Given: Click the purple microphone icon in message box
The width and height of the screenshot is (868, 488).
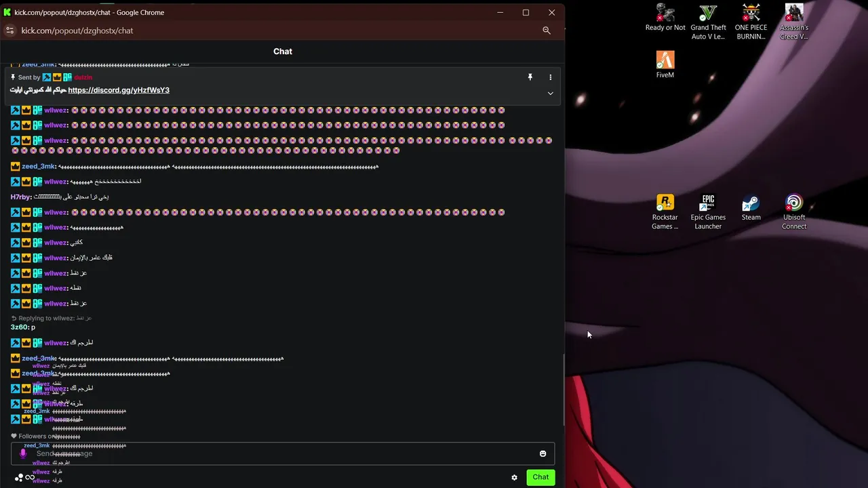Looking at the screenshot, I should tap(23, 453).
